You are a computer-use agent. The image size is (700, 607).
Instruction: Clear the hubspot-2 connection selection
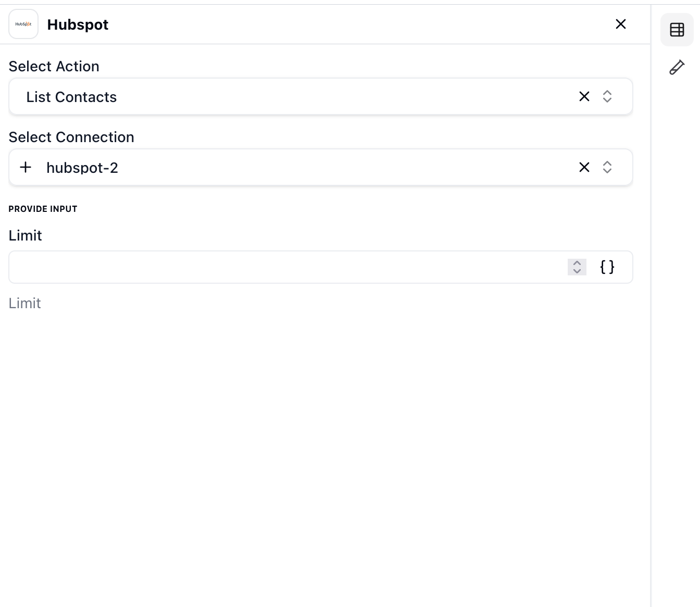584,167
